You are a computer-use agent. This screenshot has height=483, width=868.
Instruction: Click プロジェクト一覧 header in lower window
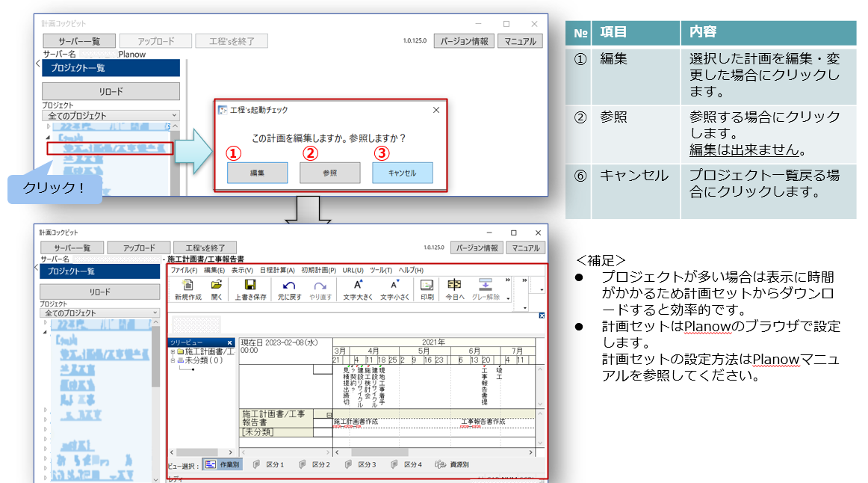[99, 271]
